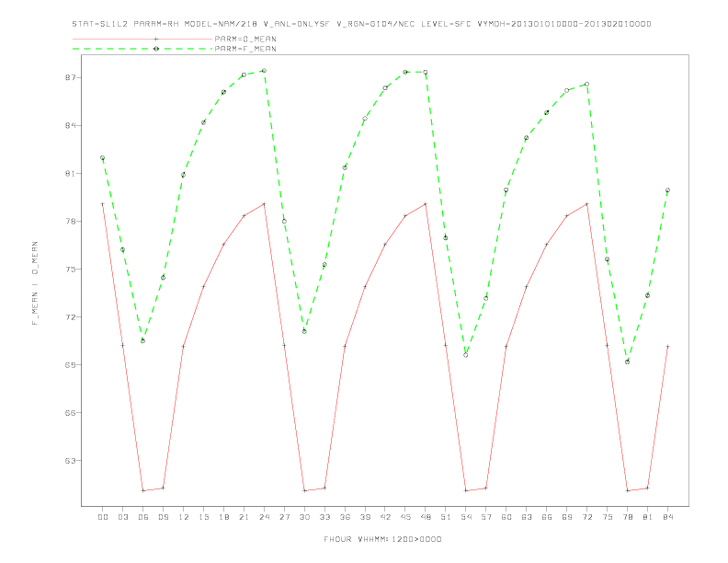Click x-axis tick label 51
Viewport: 728px width, 563px height.
pos(446,517)
